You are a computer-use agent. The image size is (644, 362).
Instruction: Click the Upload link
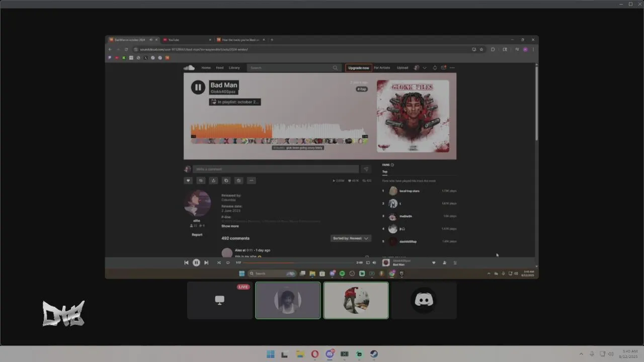(403, 68)
